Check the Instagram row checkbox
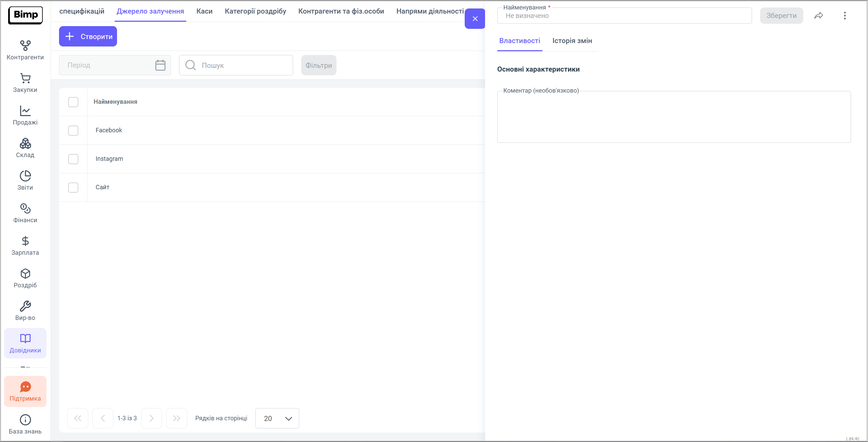Image resolution: width=868 pixels, height=442 pixels. 73,159
